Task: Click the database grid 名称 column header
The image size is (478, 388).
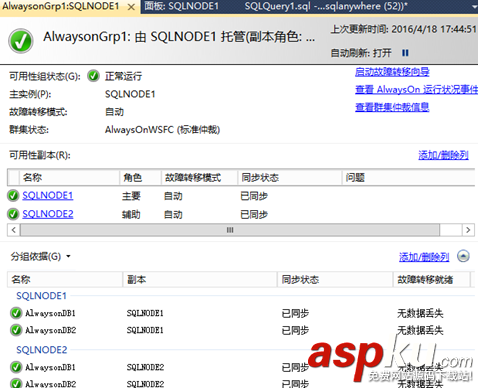Action: pos(65,279)
